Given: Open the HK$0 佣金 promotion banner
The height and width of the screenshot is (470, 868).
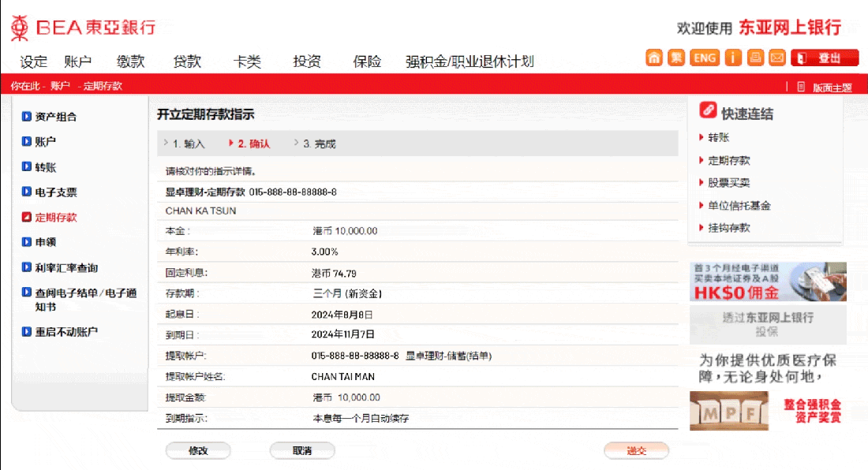Looking at the screenshot, I should [768, 282].
